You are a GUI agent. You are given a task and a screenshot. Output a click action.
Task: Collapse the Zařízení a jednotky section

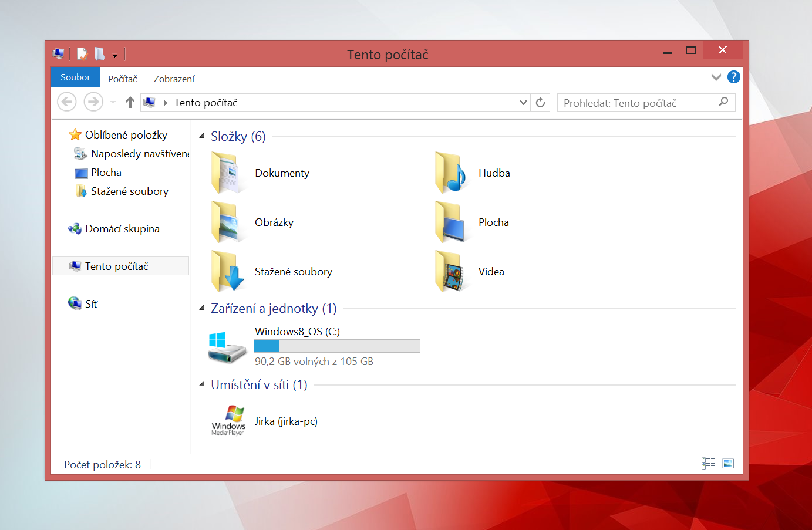click(x=200, y=308)
